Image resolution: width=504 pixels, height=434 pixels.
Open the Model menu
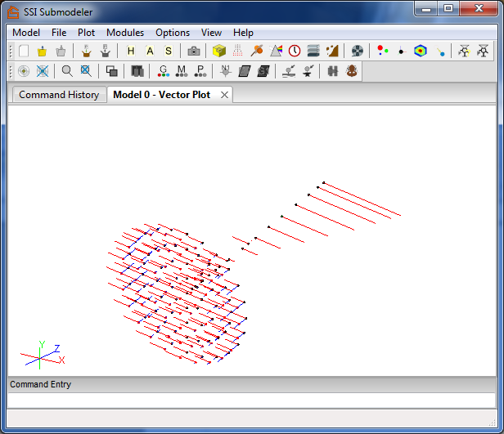(x=26, y=33)
